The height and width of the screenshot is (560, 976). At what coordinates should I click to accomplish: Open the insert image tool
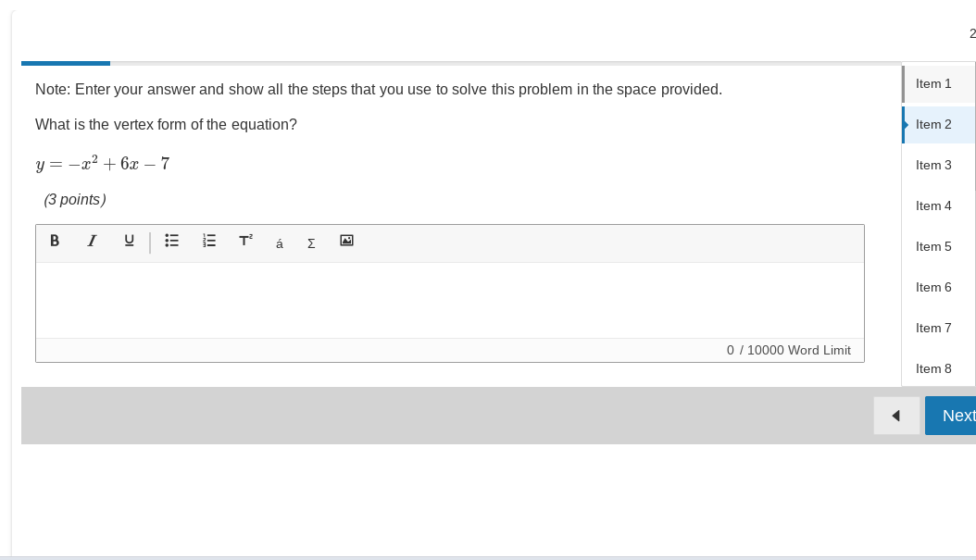pyautogui.click(x=346, y=242)
